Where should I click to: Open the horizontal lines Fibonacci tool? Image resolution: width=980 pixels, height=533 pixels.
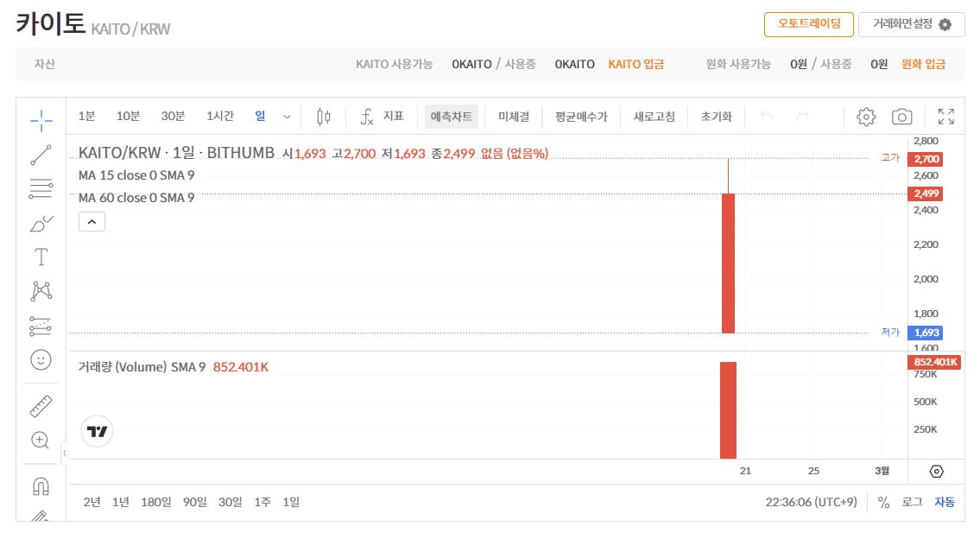coord(41,188)
